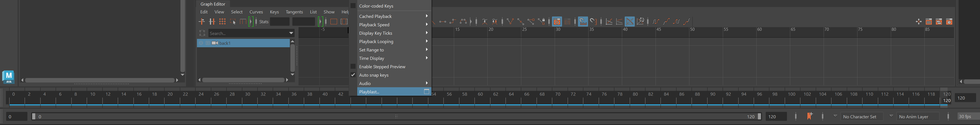The width and height of the screenshot is (980, 125).
Task: Set Pre-Infinity Cycle with Offset icon
Action: coord(666,22)
